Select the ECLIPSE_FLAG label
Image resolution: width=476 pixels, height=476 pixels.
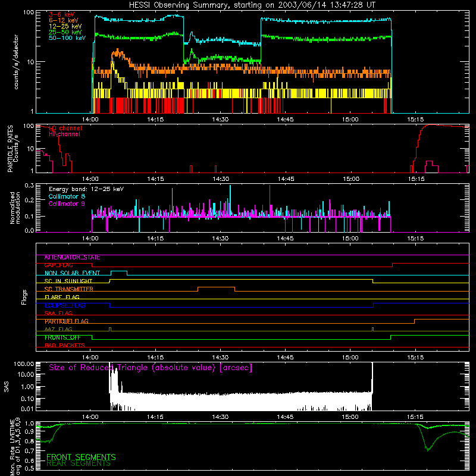click(65, 305)
